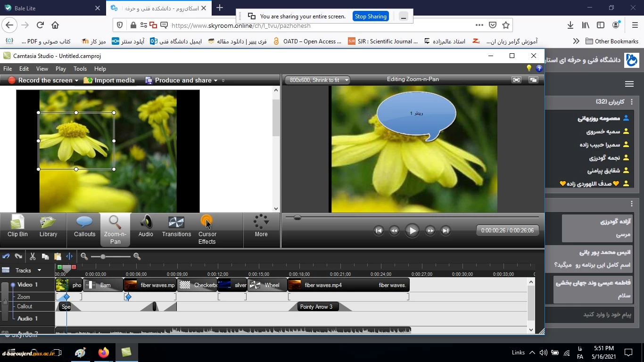The height and width of the screenshot is (362, 644).
Task: Select the Wheel transition on the timeline
Action: click(x=267, y=285)
